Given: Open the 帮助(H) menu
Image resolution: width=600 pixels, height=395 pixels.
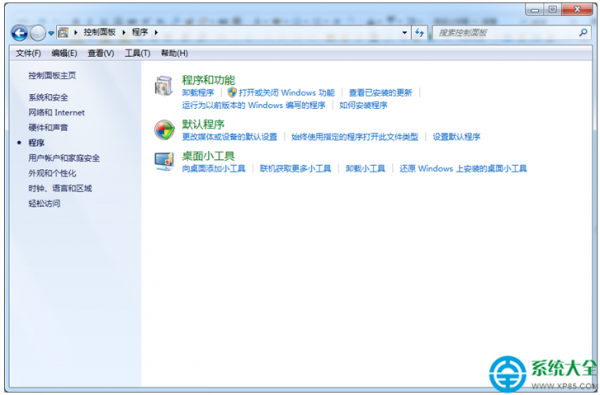Looking at the screenshot, I should tap(174, 53).
